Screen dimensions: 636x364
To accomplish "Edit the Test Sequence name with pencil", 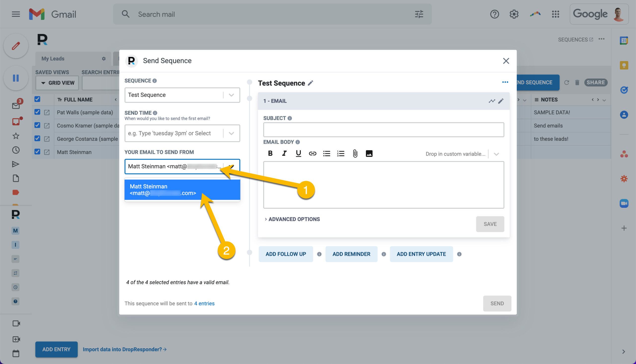I will click(x=310, y=83).
